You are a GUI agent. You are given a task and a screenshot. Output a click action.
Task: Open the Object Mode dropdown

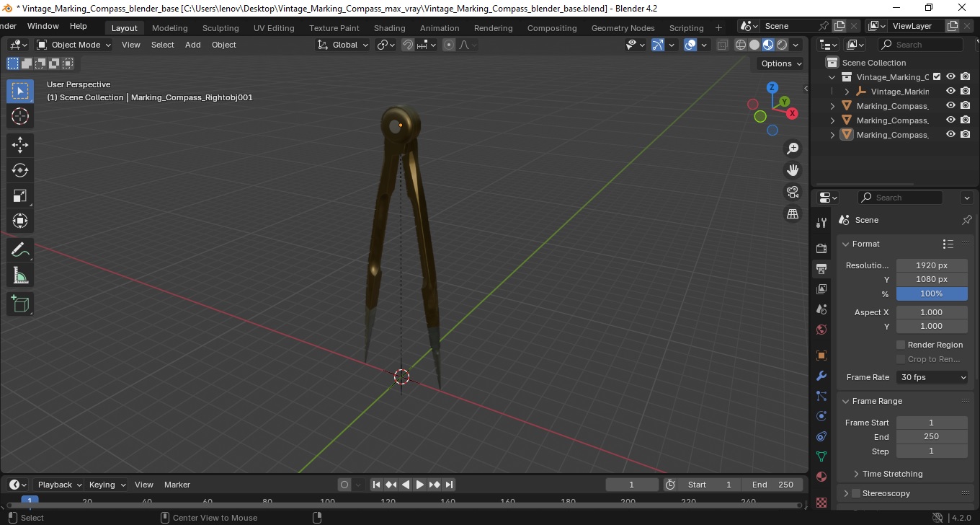(x=74, y=45)
